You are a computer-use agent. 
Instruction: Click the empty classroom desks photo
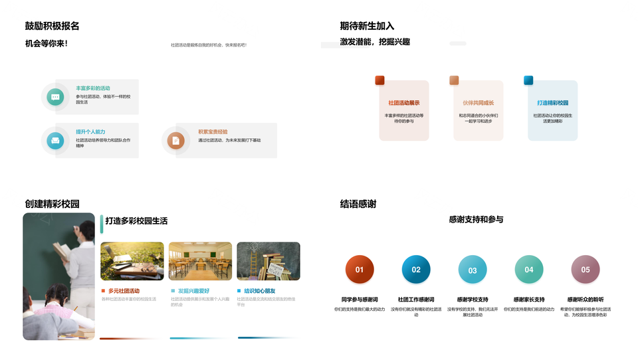pyautogui.click(x=200, y=261)
